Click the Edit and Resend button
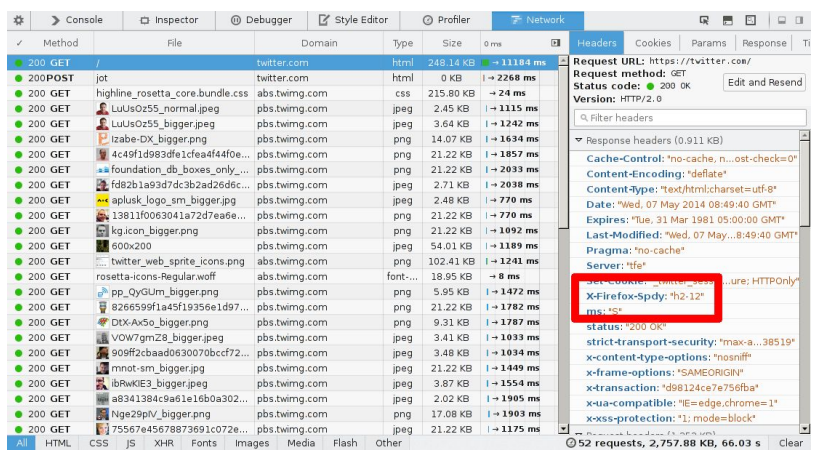This screenshot has width=820, height=455. pos(764,82)
